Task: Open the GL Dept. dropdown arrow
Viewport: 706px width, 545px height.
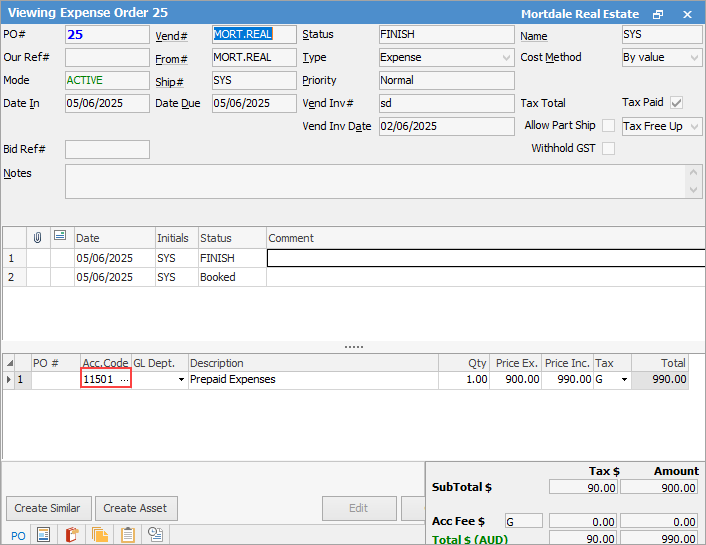Action: pyautogui.click(x=181, y=380)
